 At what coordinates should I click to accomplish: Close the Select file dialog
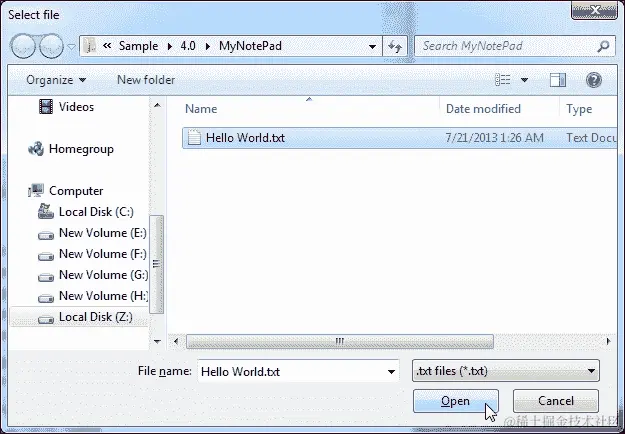tap(595, 10)
